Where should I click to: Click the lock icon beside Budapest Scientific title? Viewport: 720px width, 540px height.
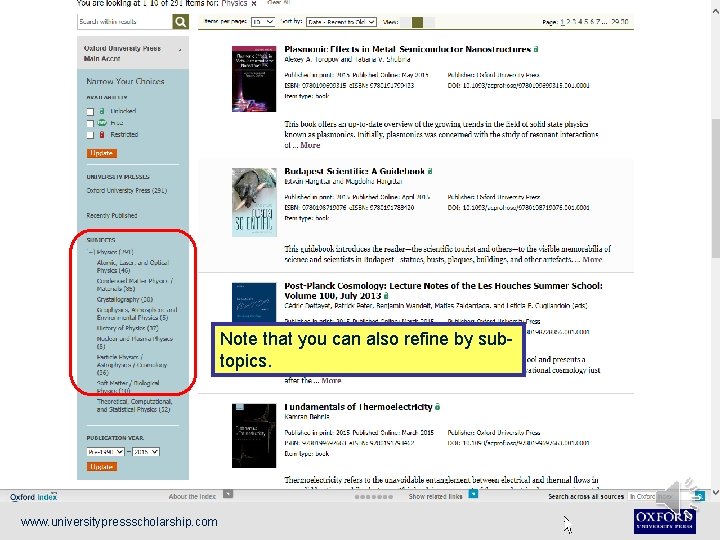430,171
